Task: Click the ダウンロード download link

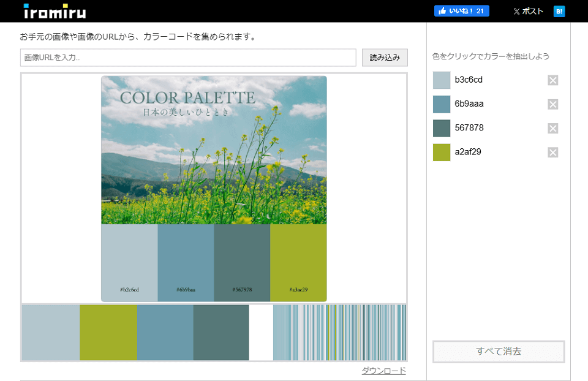Action: pos(383,371)
